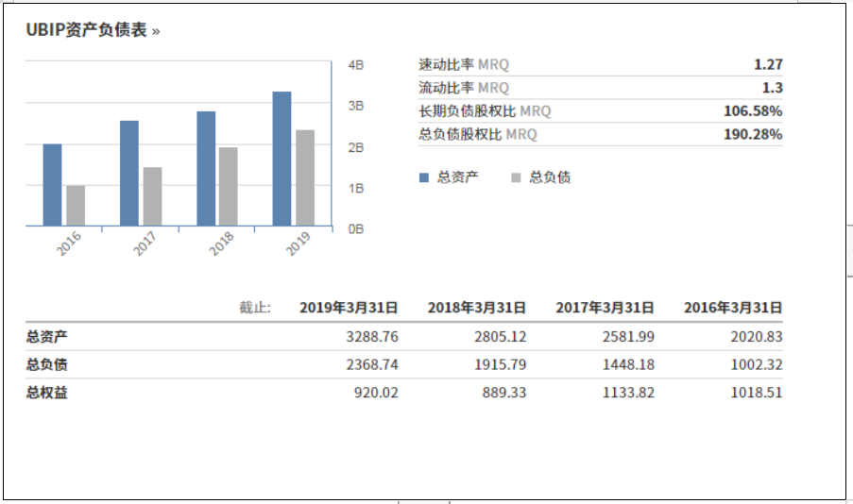Click the 2019 gray total liabilities bar

tap(305, 177)
